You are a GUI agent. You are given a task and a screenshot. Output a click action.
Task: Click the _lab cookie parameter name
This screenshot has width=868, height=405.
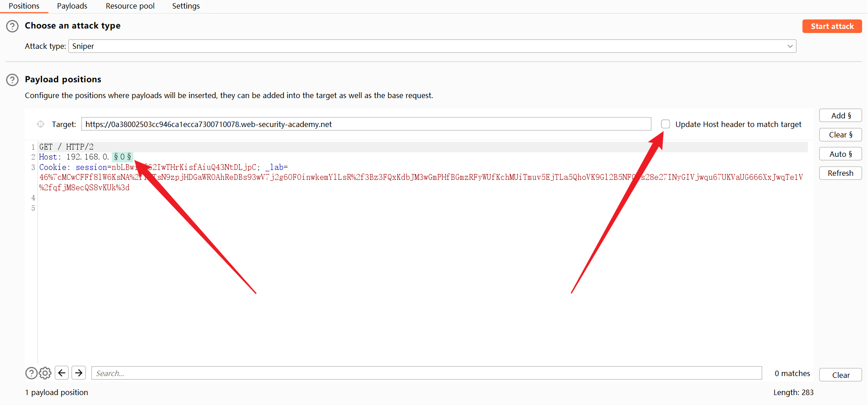pos(274,167)
